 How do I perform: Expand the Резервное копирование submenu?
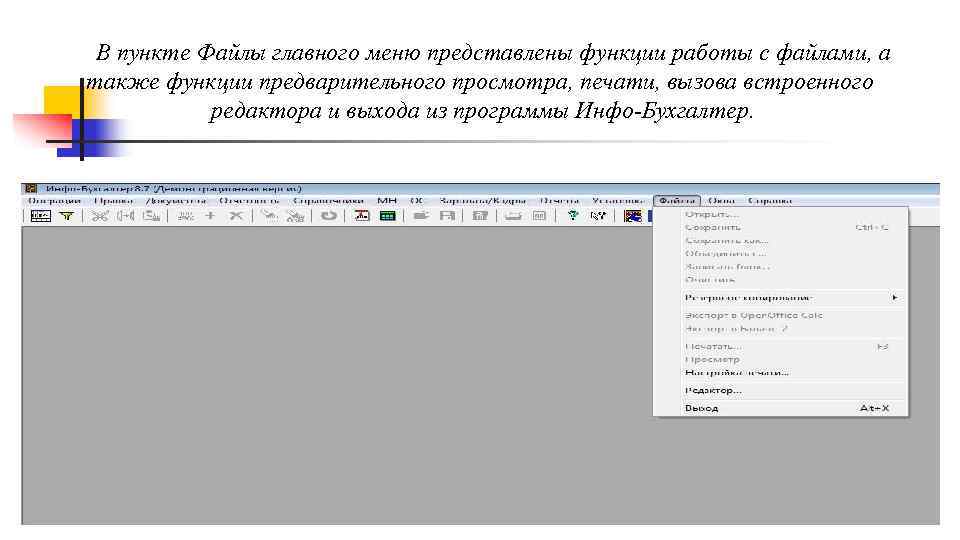(x=781, y=298)
